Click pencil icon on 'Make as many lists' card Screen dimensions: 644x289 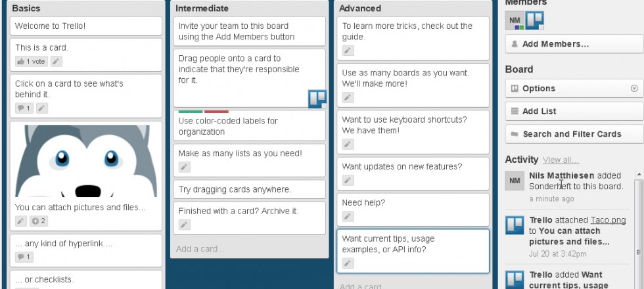click(185, 167)
